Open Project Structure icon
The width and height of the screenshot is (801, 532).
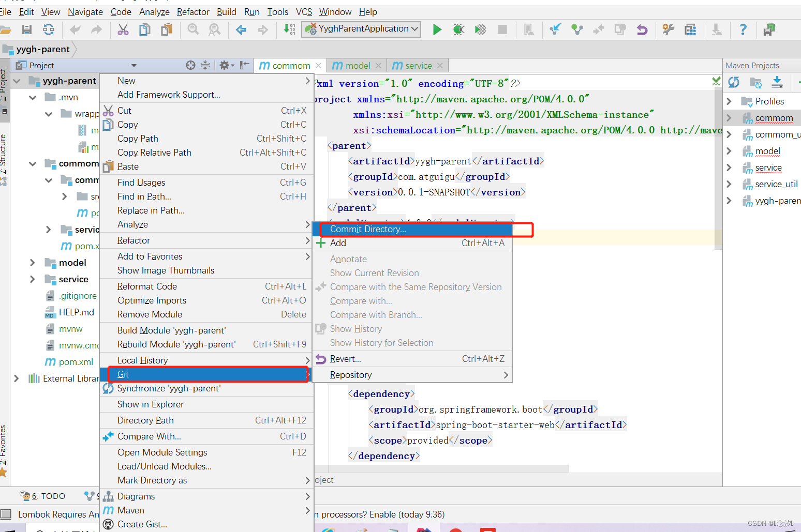tap(690, 29)
